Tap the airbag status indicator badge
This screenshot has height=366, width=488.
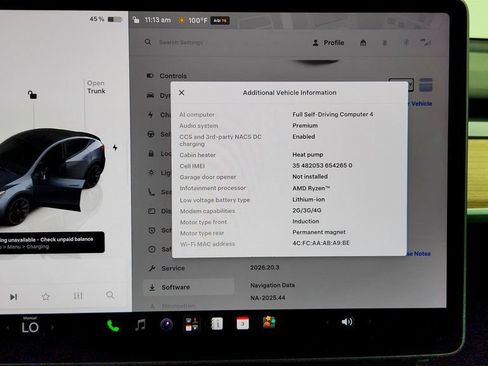(220, 21)
